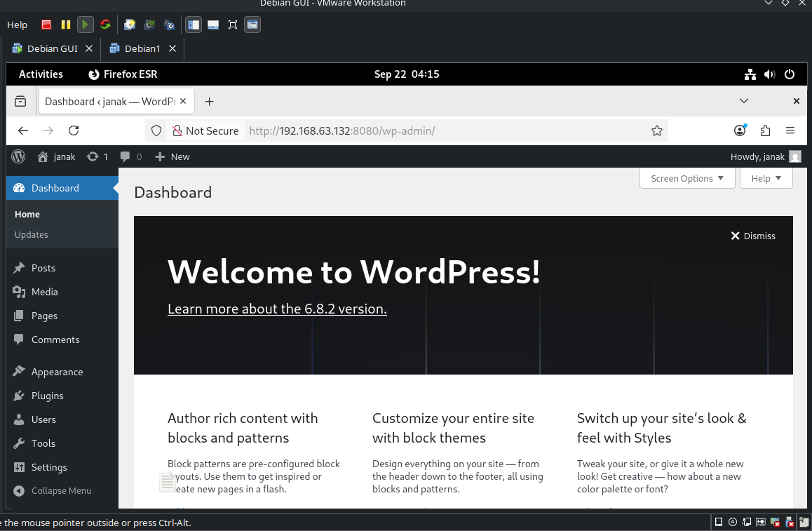Expand the Screen Options dropdown

(686, 178)
